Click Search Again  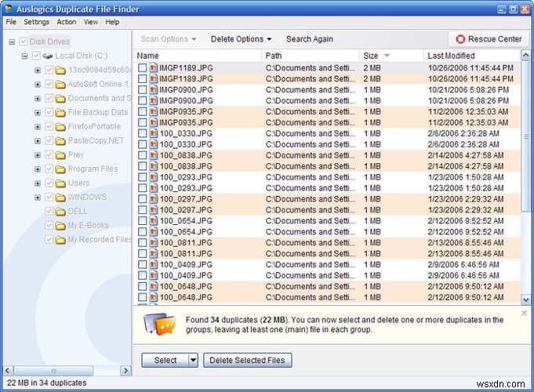click(x=310, y=39)
